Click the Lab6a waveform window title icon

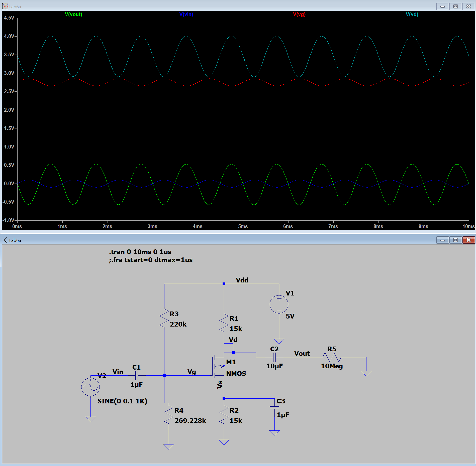(5, 6)
